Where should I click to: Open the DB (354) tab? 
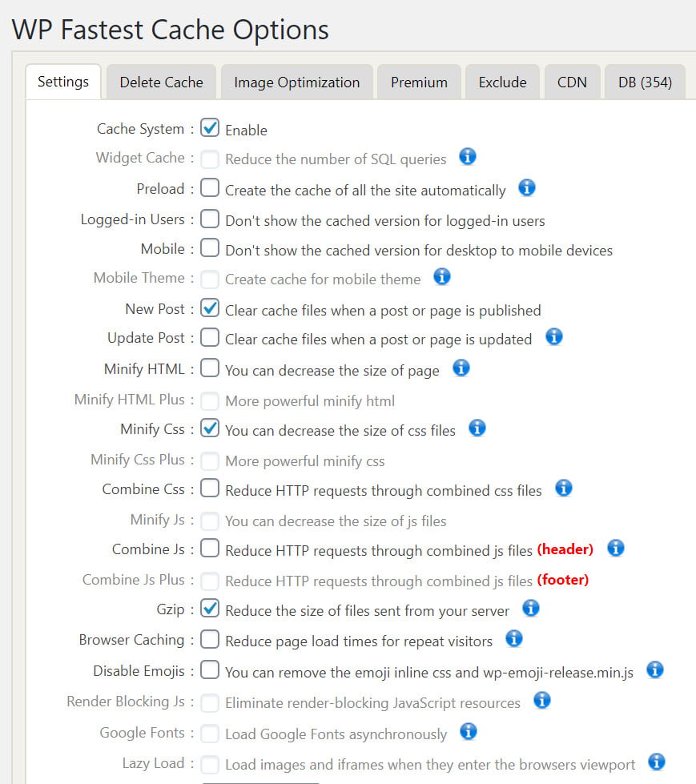pyautogui.click(x=645, y=82)
